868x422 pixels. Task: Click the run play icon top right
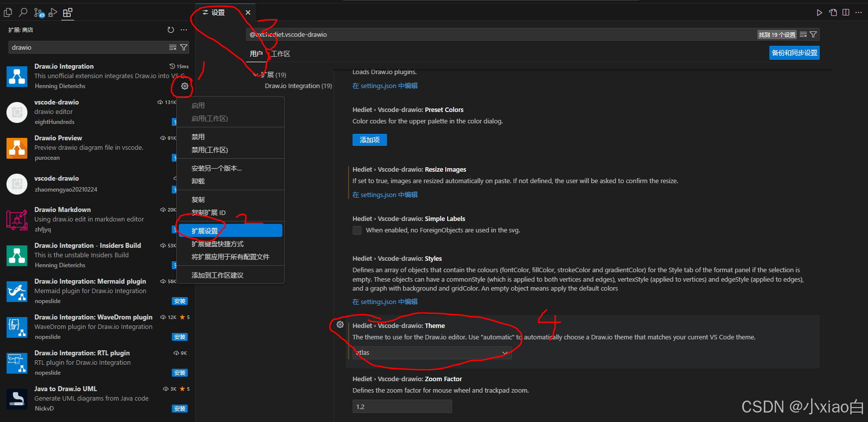click(819, 12)
